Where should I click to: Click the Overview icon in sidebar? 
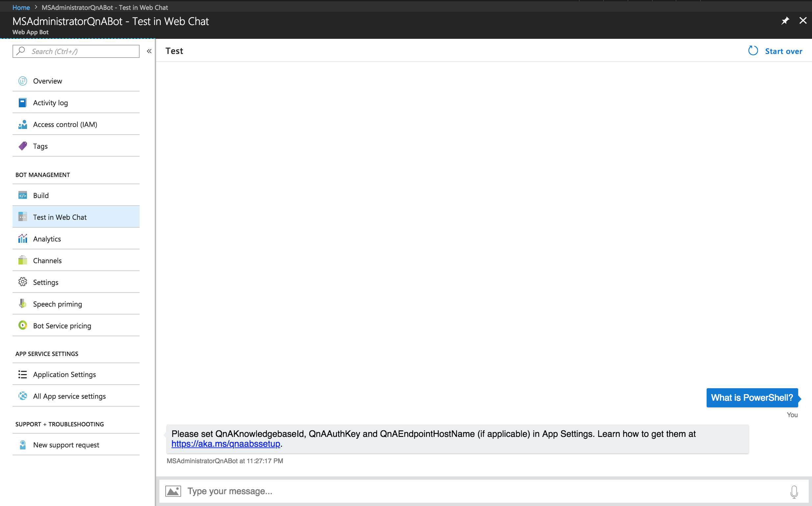click(x=22, y=81)
